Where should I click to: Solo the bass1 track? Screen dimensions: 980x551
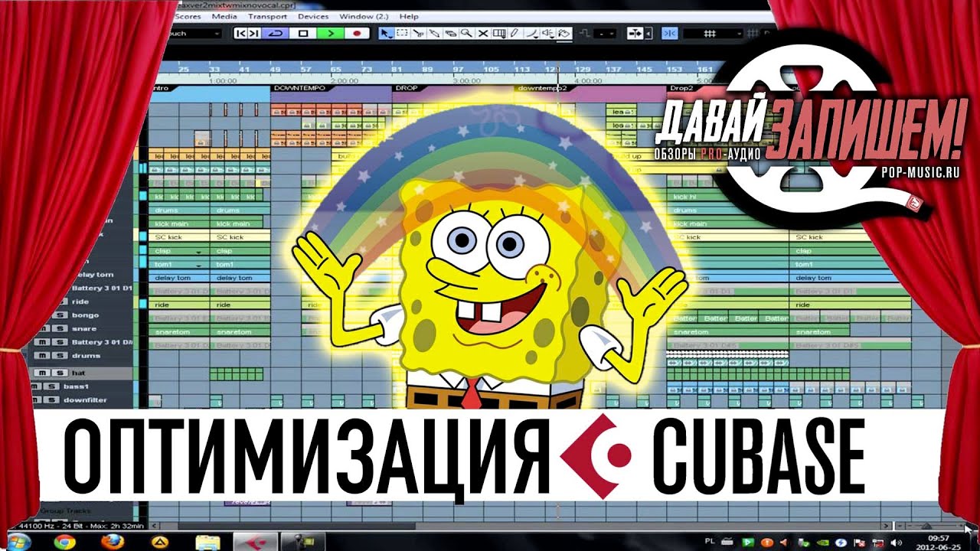(51, 386)
